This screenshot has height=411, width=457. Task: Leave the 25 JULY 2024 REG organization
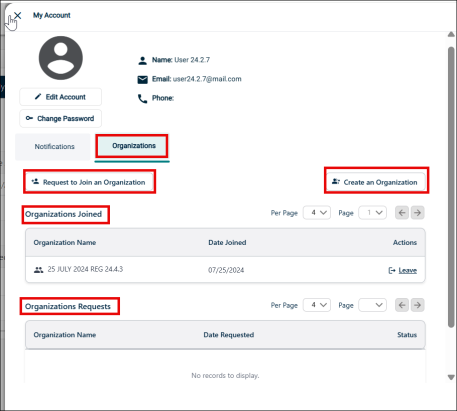click(403, 270)
